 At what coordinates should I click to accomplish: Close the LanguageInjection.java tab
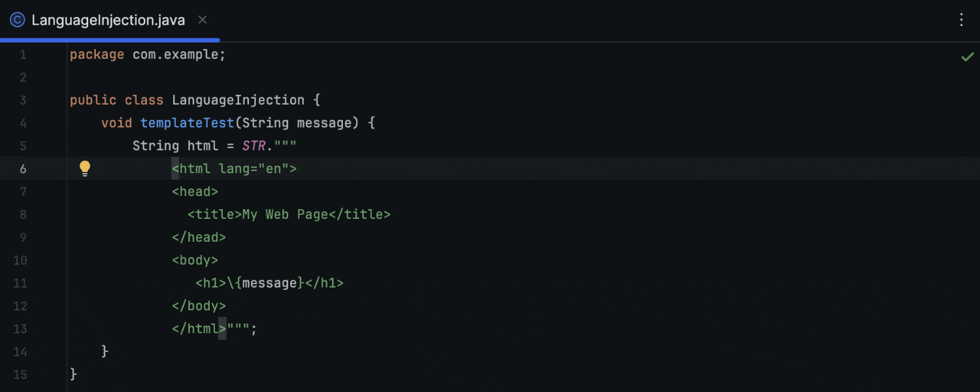pyautogui.click(x=202, y=20)
